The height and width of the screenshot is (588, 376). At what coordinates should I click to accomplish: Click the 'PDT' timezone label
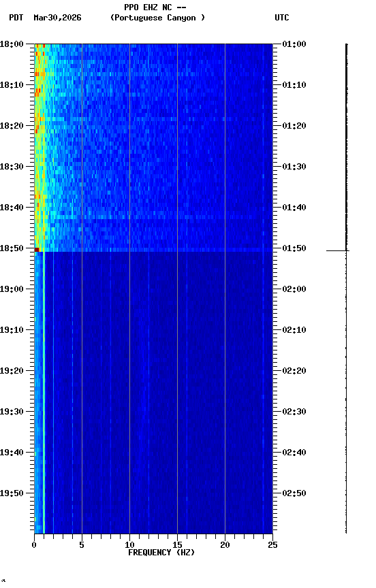(16, 18)
